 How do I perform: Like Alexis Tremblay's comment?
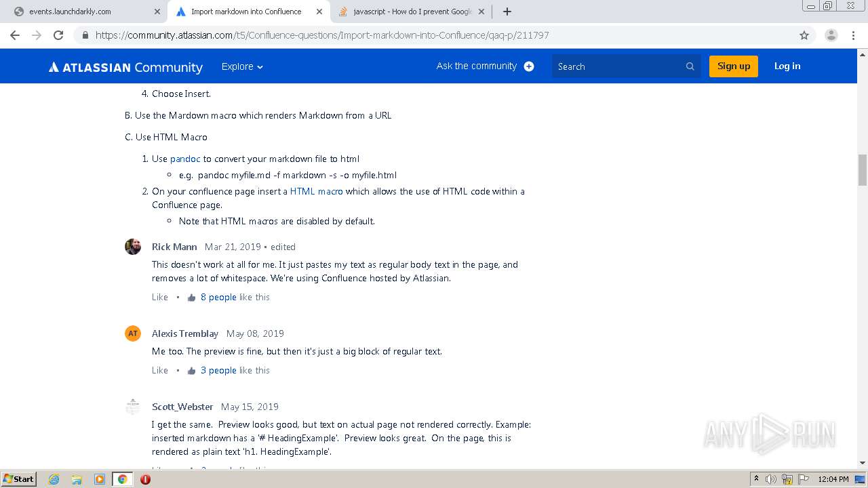pos(160,370)
